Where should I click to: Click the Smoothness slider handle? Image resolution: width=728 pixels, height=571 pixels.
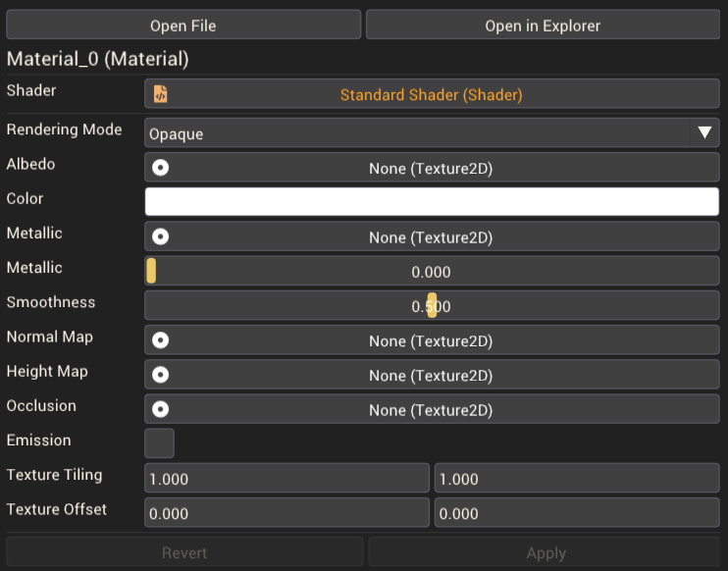(x=432, y=305)
